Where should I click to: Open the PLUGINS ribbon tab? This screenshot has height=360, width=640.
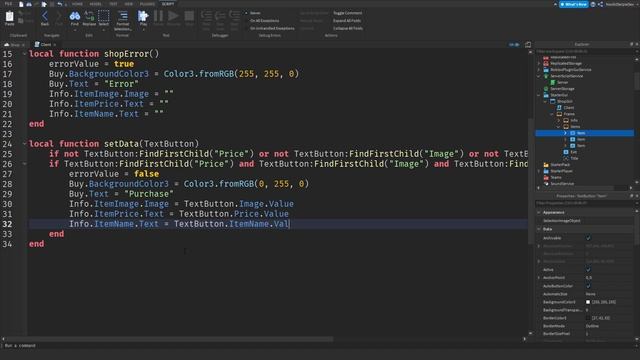147,4
